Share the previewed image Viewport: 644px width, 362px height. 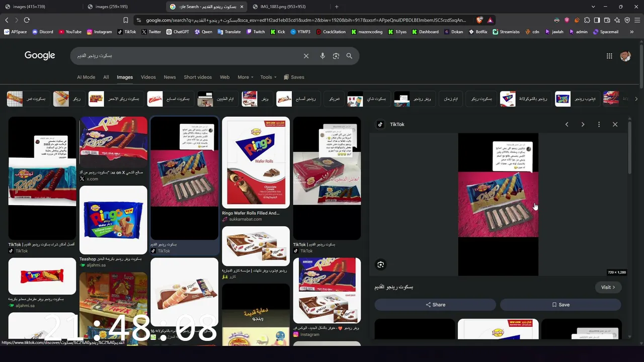point(435,305)
